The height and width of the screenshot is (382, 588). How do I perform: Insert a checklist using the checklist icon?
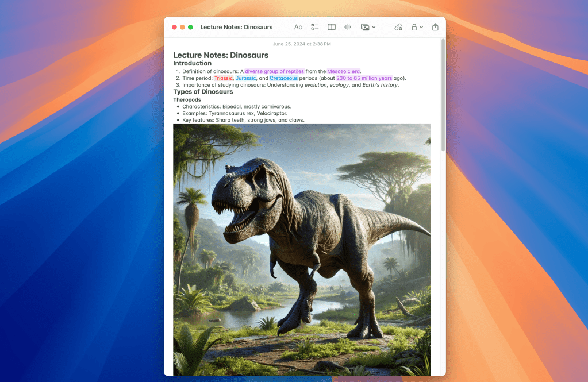click(315, 27)
